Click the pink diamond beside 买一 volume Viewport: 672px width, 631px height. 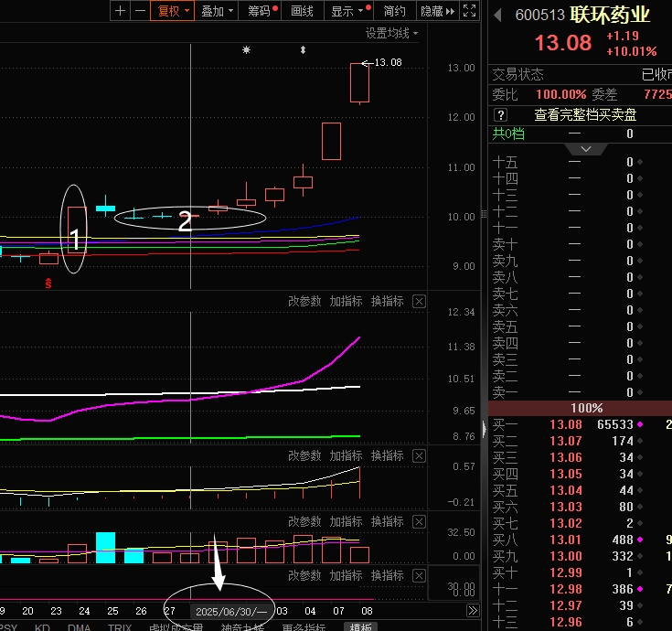click(x=640, y=424)
